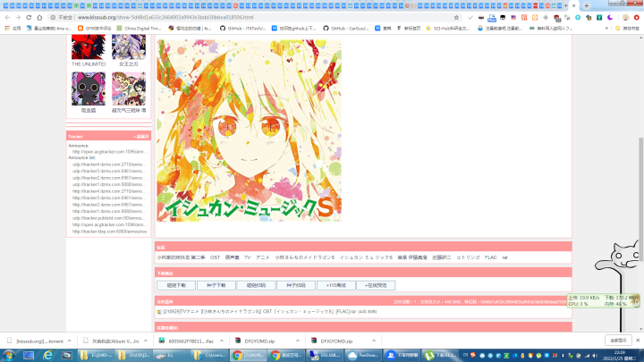Screen dimensions: 644x362
Task: Select the tracker.publicbt.com tracker entry
Action: (109, 218)
